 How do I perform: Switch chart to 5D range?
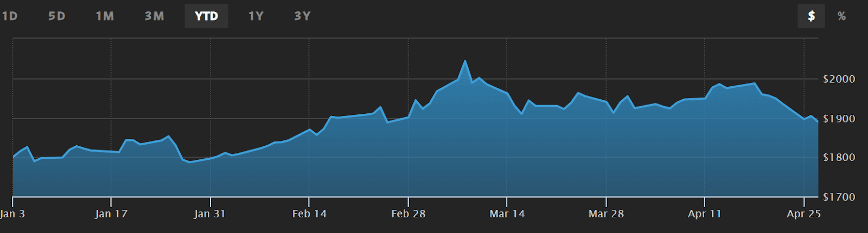click(x=57, y=16)
